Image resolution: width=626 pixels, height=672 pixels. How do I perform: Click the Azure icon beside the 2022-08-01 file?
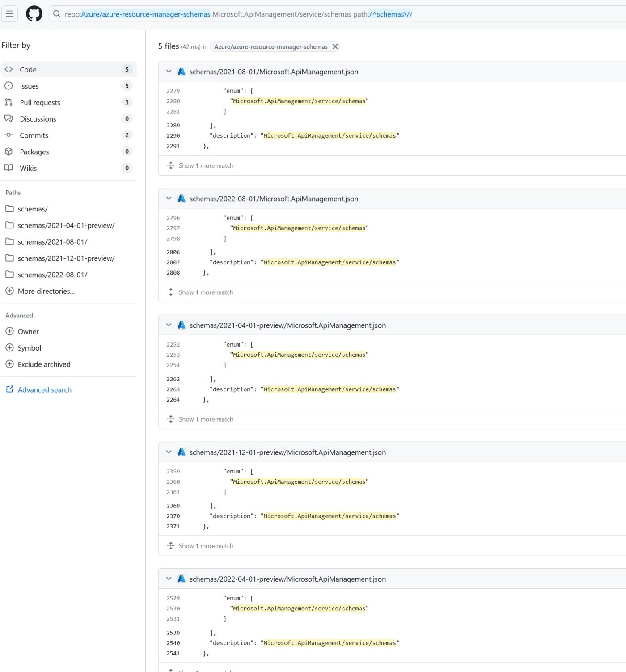coord(181,198)
